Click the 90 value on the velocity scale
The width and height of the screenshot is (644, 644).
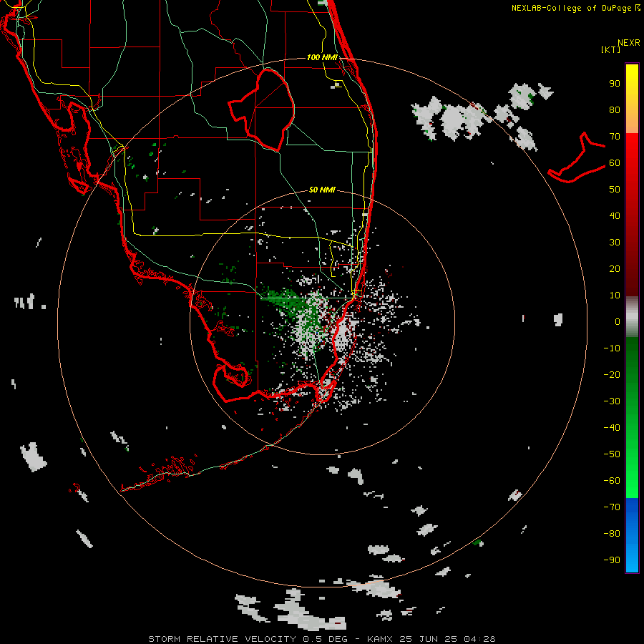click(615, 84)
